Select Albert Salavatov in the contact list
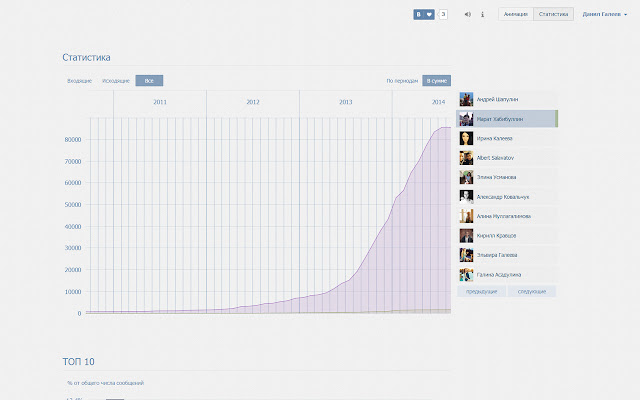Viewport: 640px width, 400px height. tap(507, 158)
